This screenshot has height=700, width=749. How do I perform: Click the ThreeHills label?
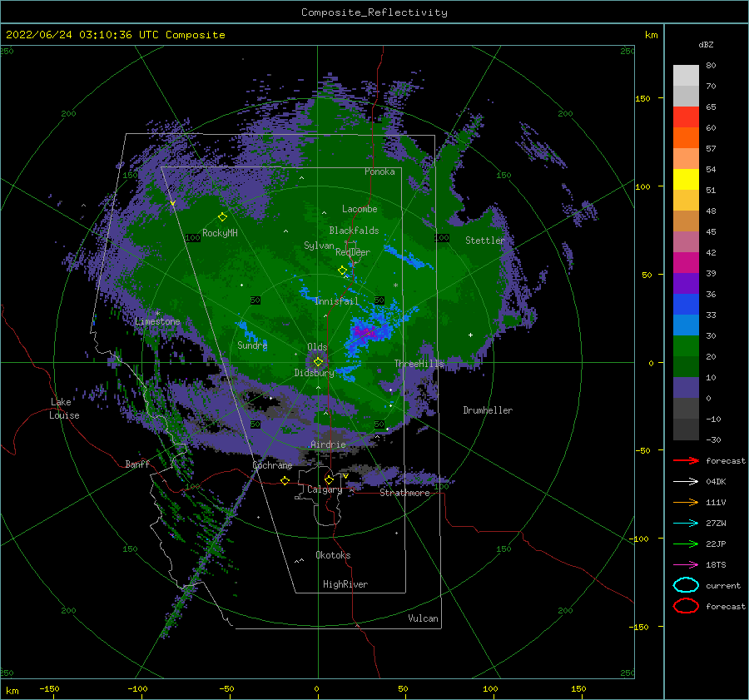pyautogui.click(x=419, y=364)
